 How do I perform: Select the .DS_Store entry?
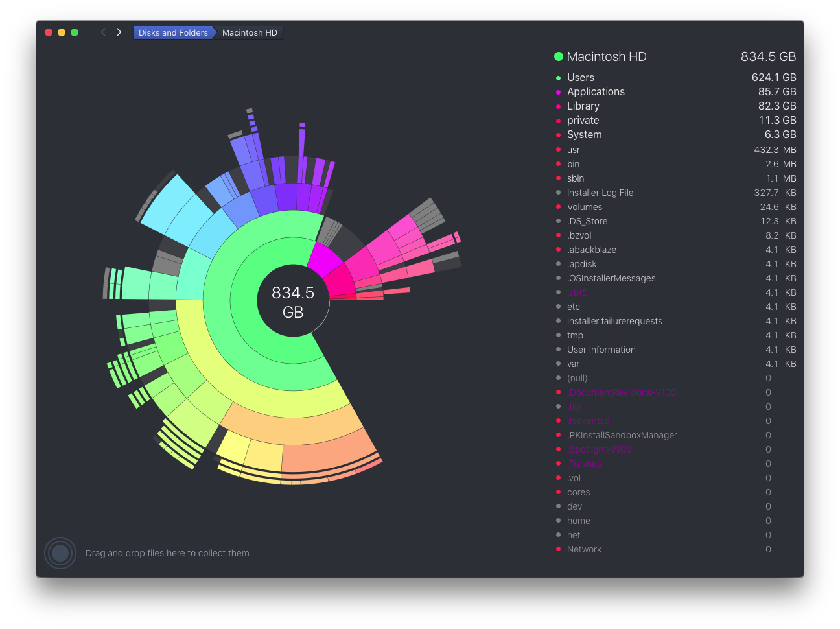(x=675, y=221)
